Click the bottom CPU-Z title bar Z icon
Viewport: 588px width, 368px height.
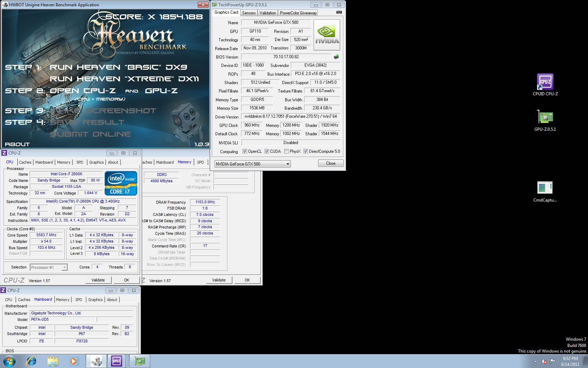pyautogui.click(x=3, y=290)
